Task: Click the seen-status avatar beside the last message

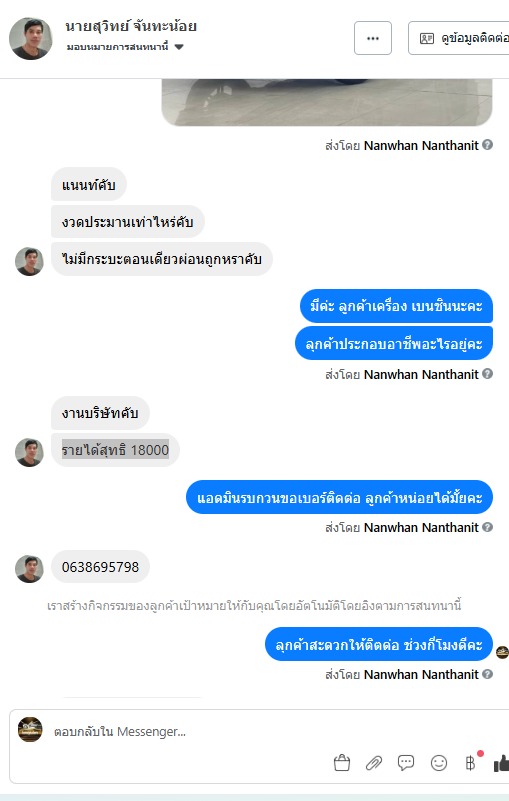Action: 502,652
